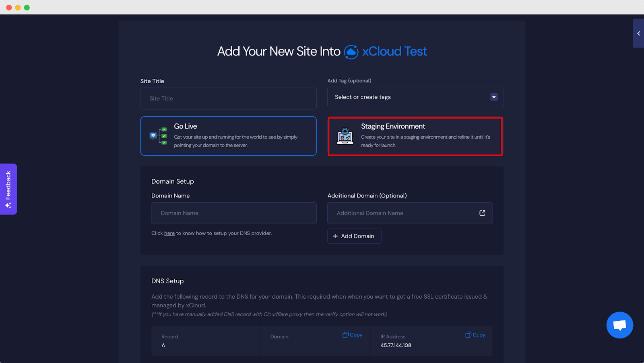Viewport: 644px width, 363px height.
Task: Open external link icon in Additional Domain field
Action: (x=482, y=213)
